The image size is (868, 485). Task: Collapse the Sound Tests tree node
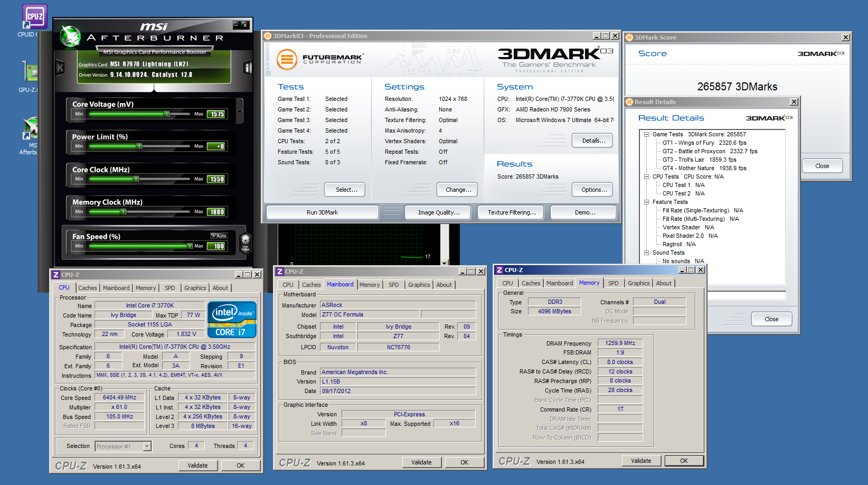pos(646,253)
